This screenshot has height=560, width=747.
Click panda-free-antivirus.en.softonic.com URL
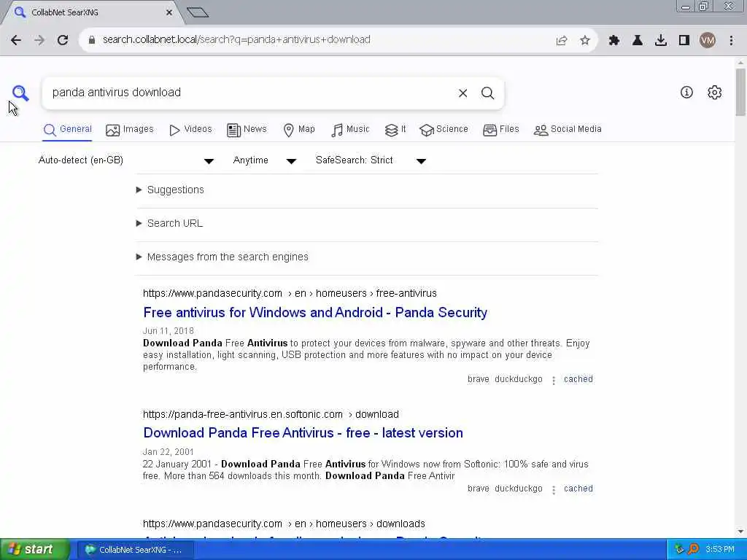click(271, 414)
